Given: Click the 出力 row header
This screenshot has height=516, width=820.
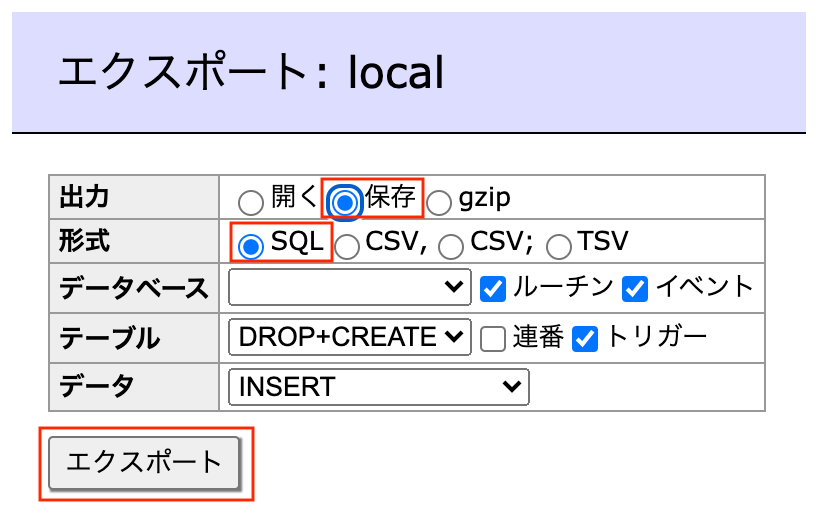Looking at the screenshot, I should coord(134,197).
